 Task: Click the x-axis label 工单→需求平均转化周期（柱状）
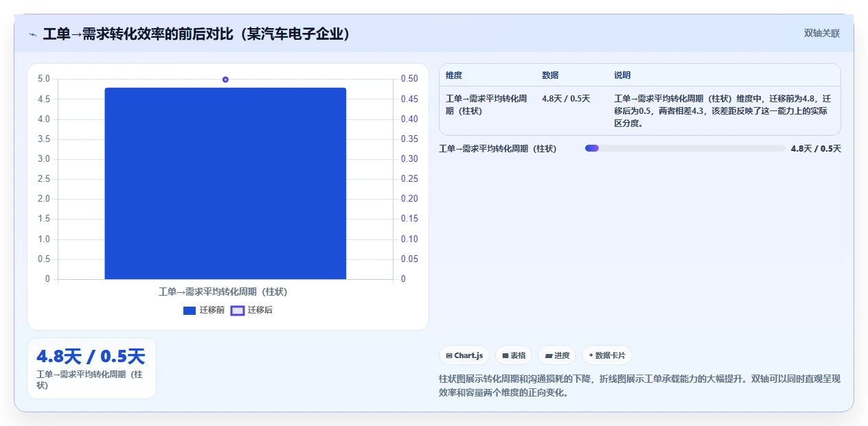tap(223, 292)
